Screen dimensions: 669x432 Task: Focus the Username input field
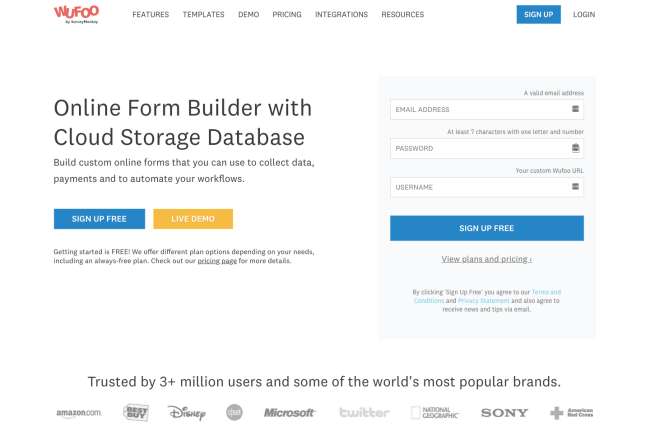487,187
